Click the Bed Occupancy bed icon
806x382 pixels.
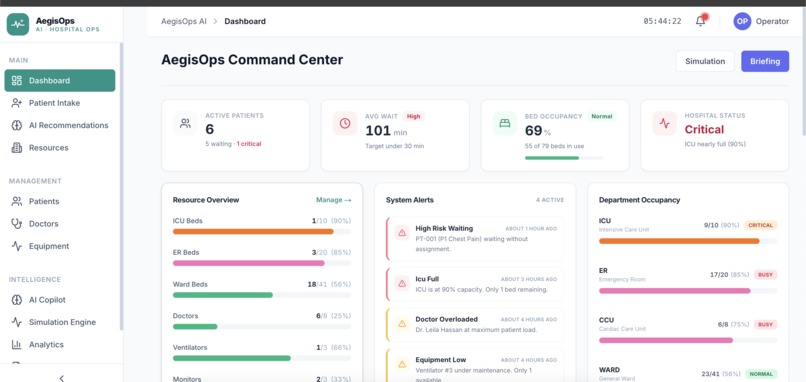pyautogui.click(x=505, y=123)
